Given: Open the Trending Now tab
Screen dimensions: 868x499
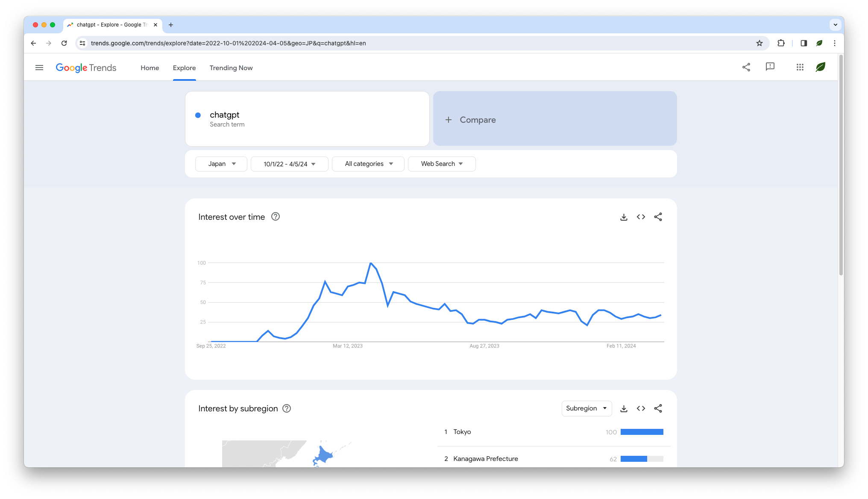Looking at the screenshot, I should [x=231, y=68].
